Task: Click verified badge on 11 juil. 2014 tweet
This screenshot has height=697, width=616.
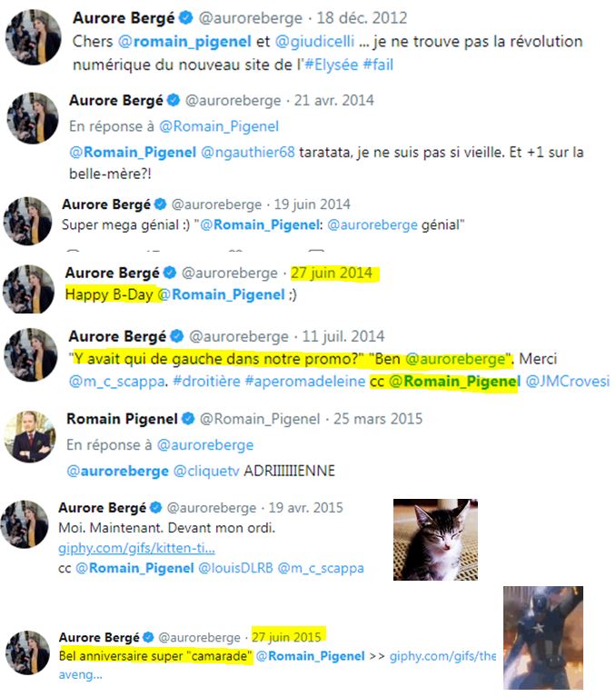Action: coord(177,336)
